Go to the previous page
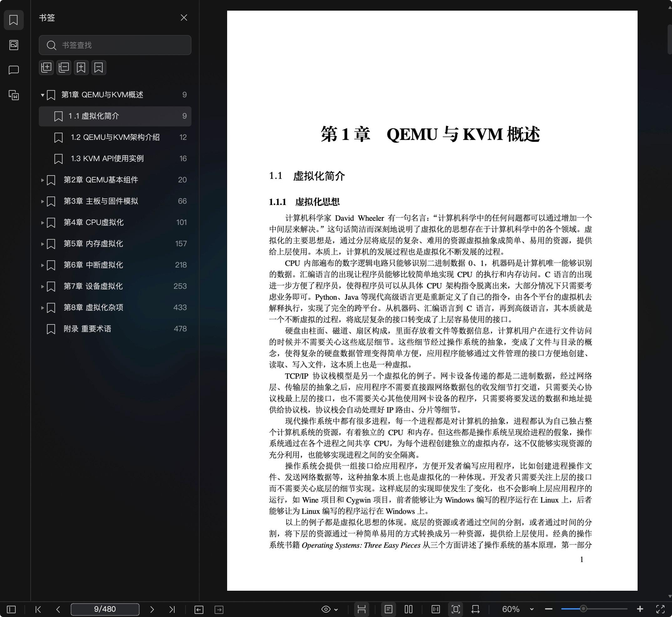Image resolution: width=672 pixels, height=617 pixels. click(x=58, y=609)
